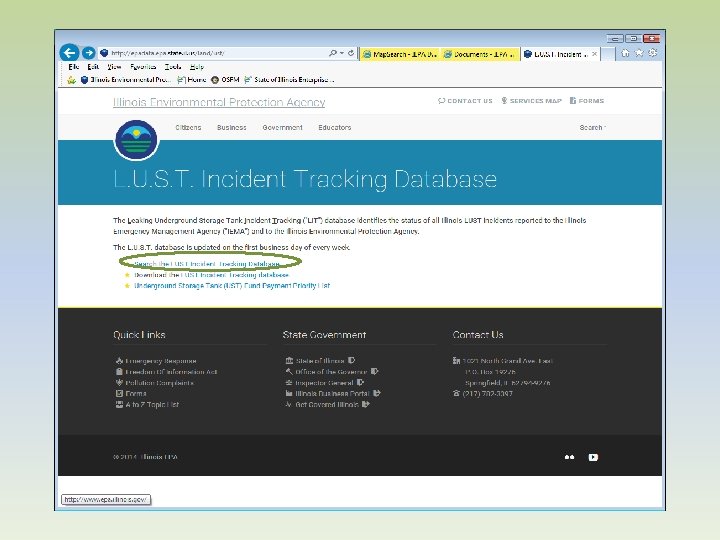Click the Contact Us header link
Screen dimensions: 720x540
tap(465, 101)
